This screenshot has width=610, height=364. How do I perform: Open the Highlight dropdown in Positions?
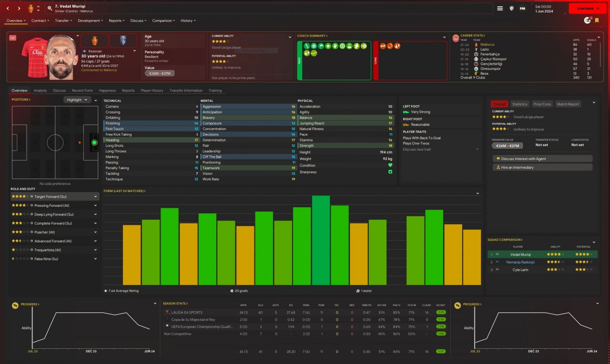click(77, 100)
